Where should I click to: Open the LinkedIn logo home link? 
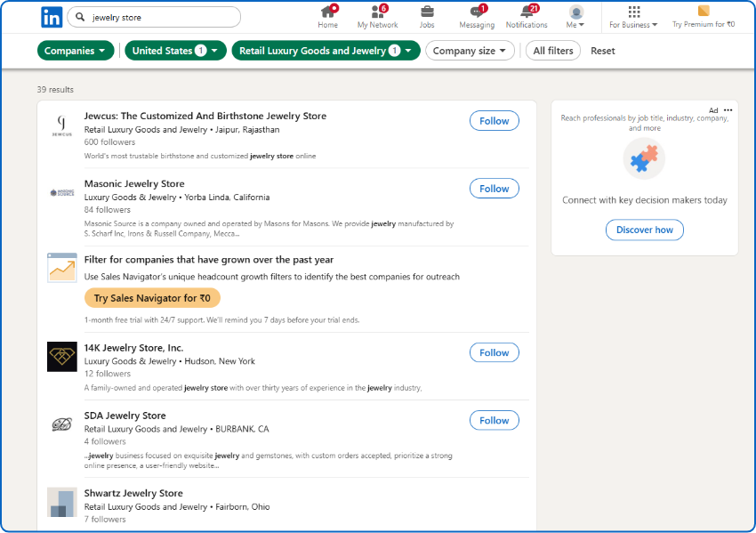pyautogui.click(x=52, y=18)
